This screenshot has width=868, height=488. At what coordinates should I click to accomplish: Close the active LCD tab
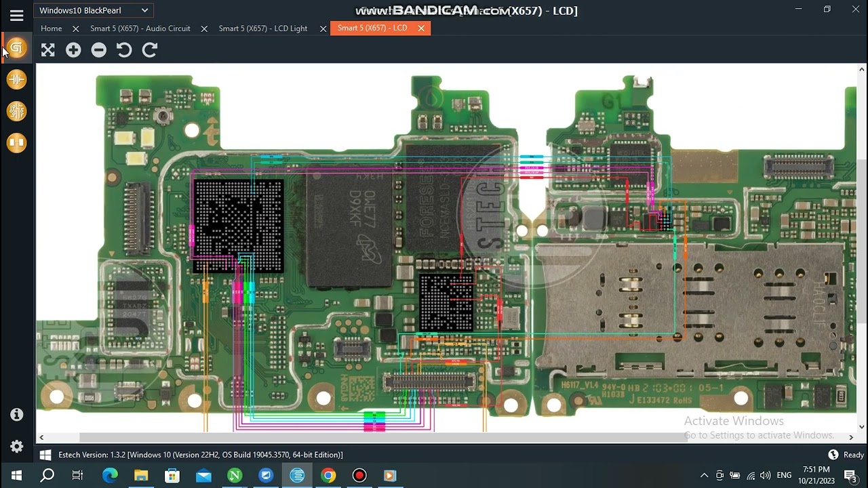[421, 28]
